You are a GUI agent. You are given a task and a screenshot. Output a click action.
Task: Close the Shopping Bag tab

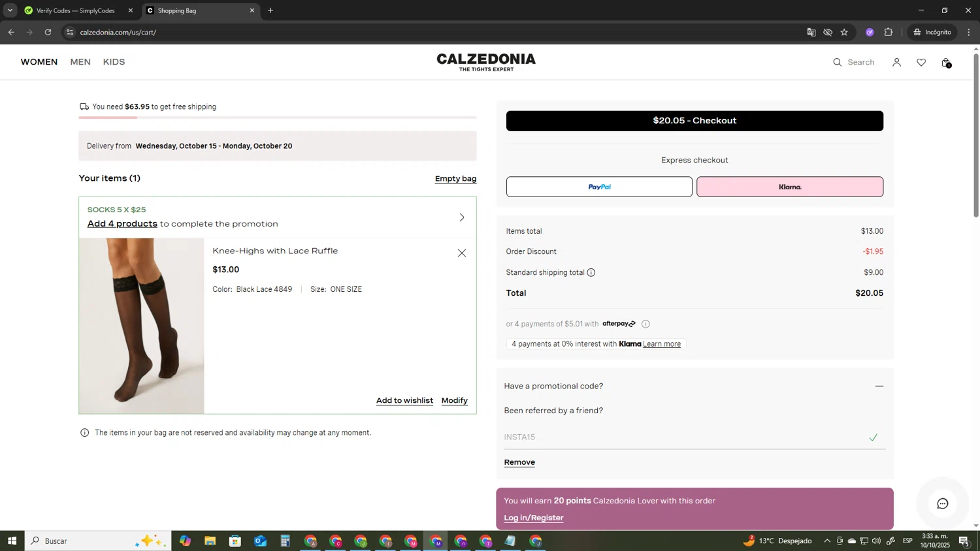[x=252, y=10]
